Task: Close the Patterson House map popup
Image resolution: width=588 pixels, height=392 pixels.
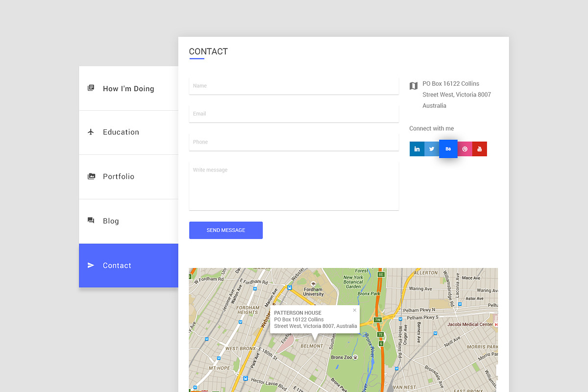Action: click(355, 310)
